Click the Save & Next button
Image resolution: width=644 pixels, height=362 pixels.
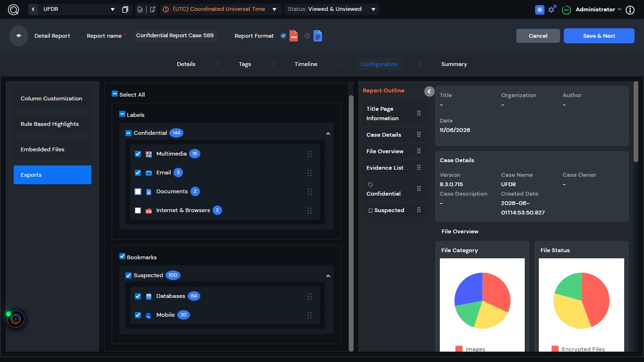[x=599, y=36]
